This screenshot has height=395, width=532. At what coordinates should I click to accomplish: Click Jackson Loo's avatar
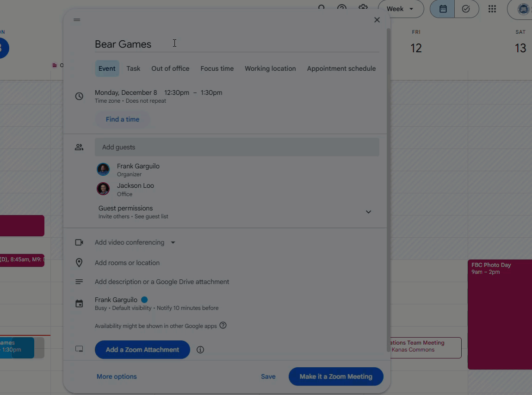pyautogui.click(x=103, y=189)
